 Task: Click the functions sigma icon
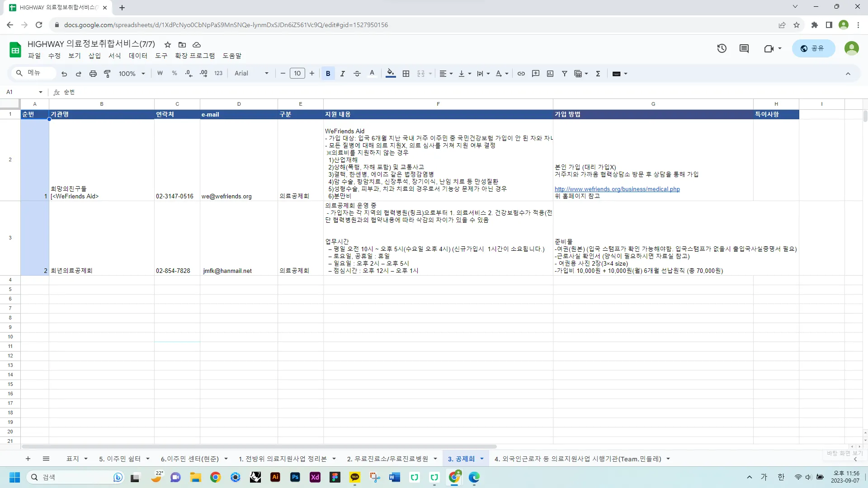pos(598,74)
